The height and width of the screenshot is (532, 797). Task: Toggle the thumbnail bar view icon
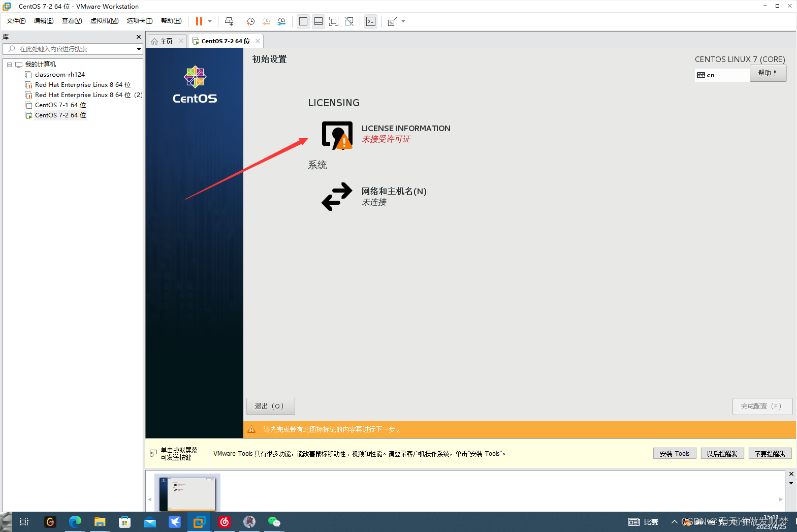(318, 21)
